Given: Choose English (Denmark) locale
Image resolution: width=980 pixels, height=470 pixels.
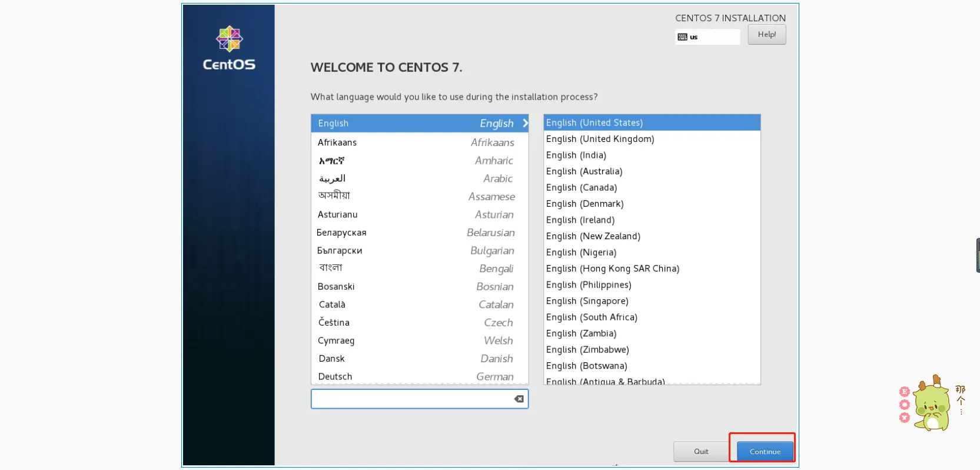Looking at the screenshot, I should tap(652, 204).
